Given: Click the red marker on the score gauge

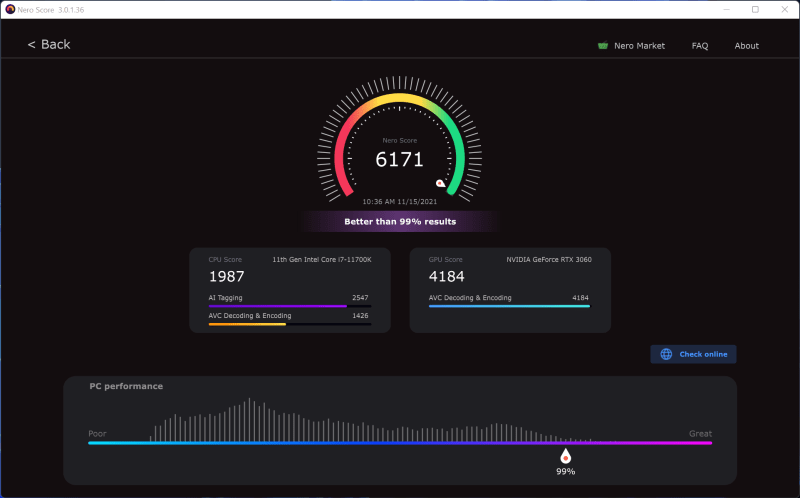Looking at the screenshot, I should click(x=441, y=183).
